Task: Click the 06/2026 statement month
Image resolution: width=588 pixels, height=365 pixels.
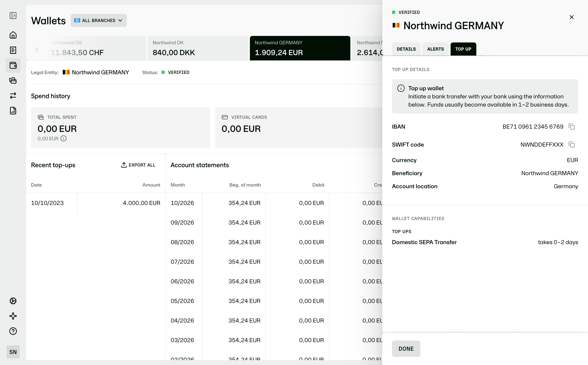Action: (x=182, y=282)
